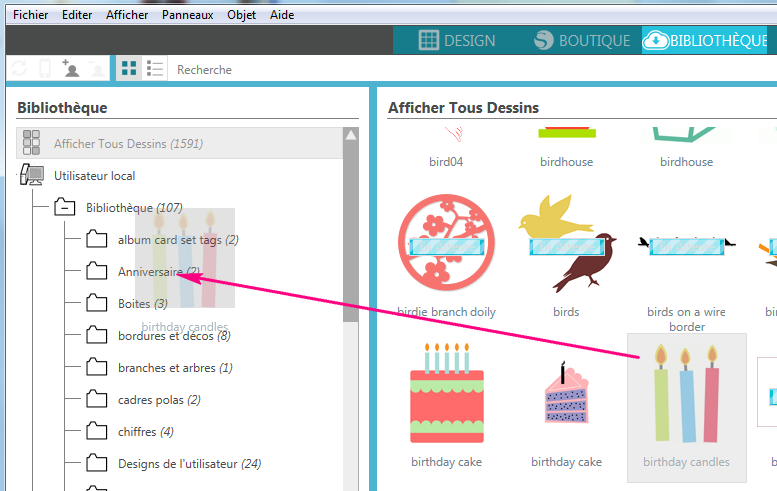Select the green-roof birdhouse design
This screenshot has height=491, width=777.
click(x=566, y=148)
